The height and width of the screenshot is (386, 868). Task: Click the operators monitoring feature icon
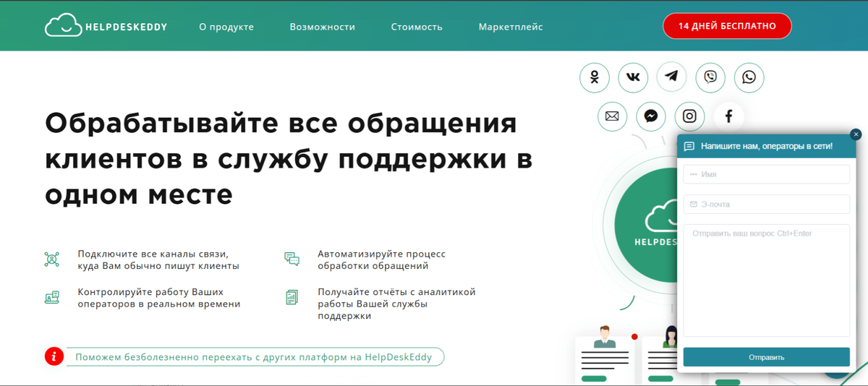click(x=52, y=297)
